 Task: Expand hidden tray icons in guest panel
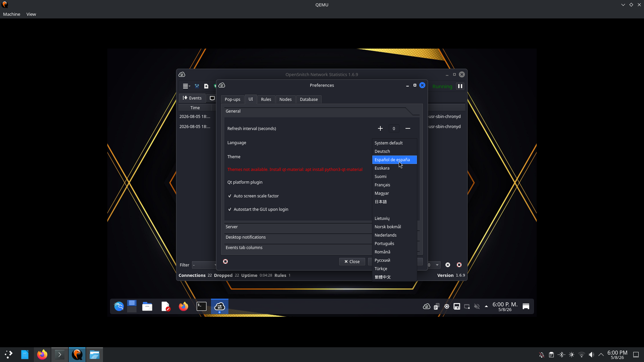pos(486,306)
